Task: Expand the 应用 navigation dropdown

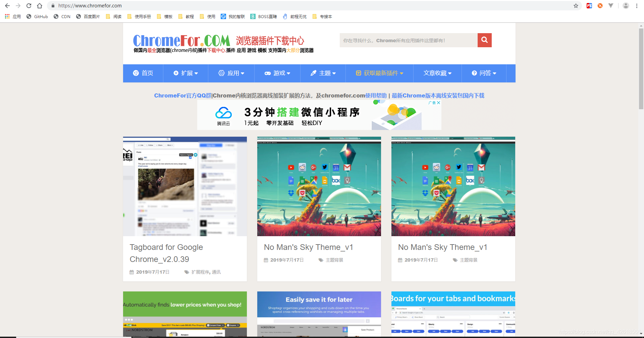Action: coord(231,73)
